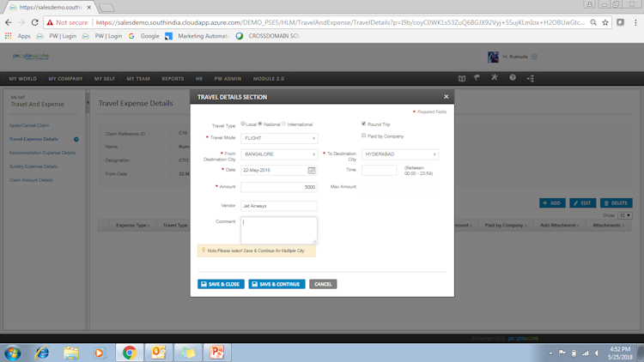Toggle the Paid by Company checkbox
The width and height of the screenshot is (644, 362).
click(363, 136)
